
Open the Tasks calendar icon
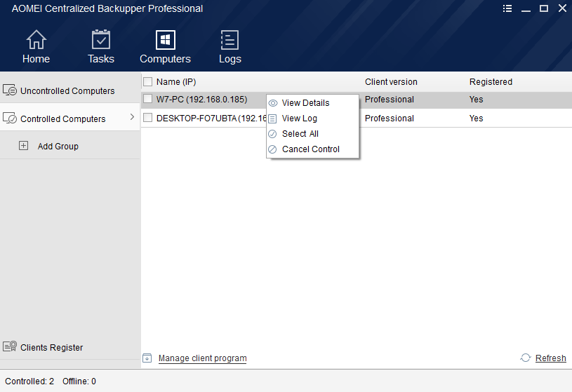100,39
